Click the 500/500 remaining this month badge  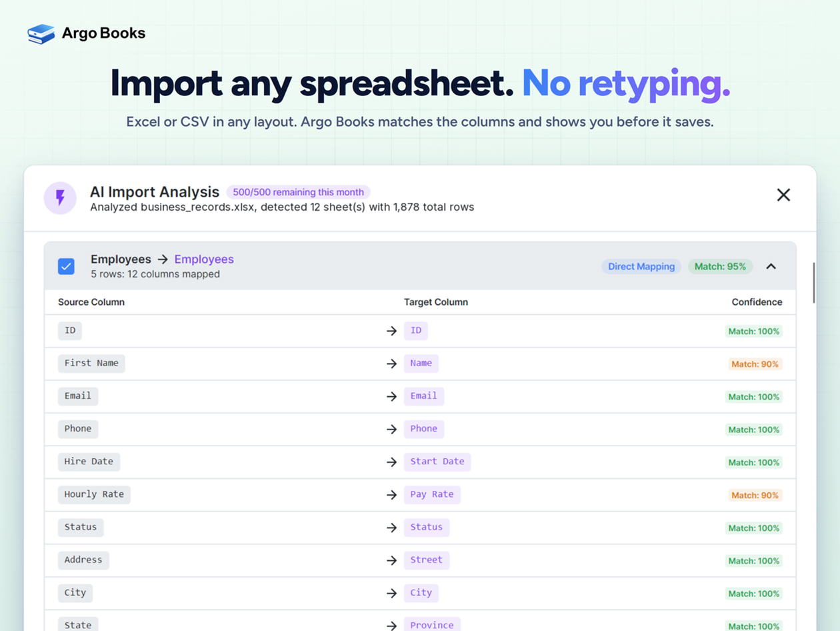click(298, 192)
